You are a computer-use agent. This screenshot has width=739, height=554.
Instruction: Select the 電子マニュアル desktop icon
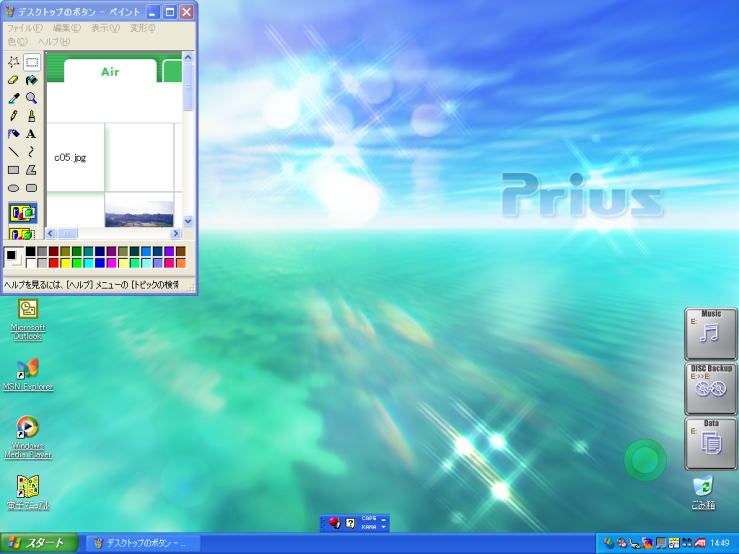pyautogui.click(x=28, y=493)
